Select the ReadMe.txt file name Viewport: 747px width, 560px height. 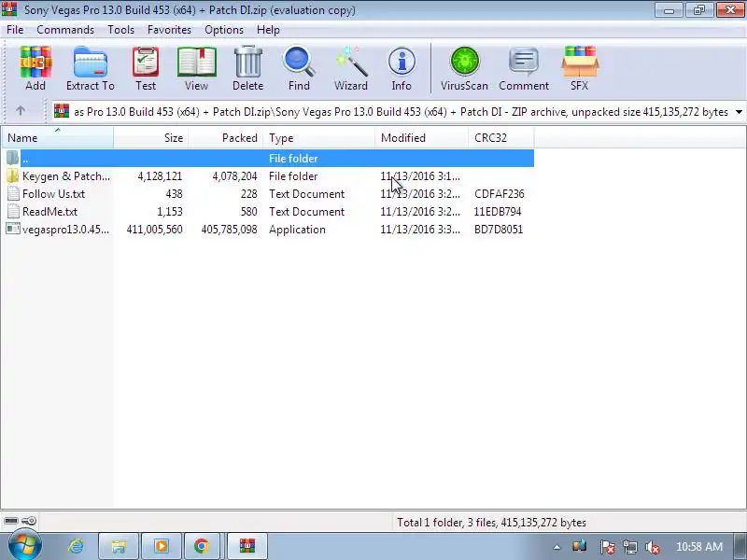[50, 212]
